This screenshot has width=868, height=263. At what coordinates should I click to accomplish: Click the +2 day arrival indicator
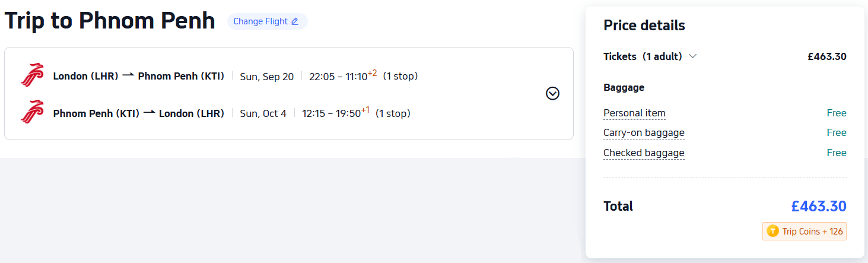372,73
